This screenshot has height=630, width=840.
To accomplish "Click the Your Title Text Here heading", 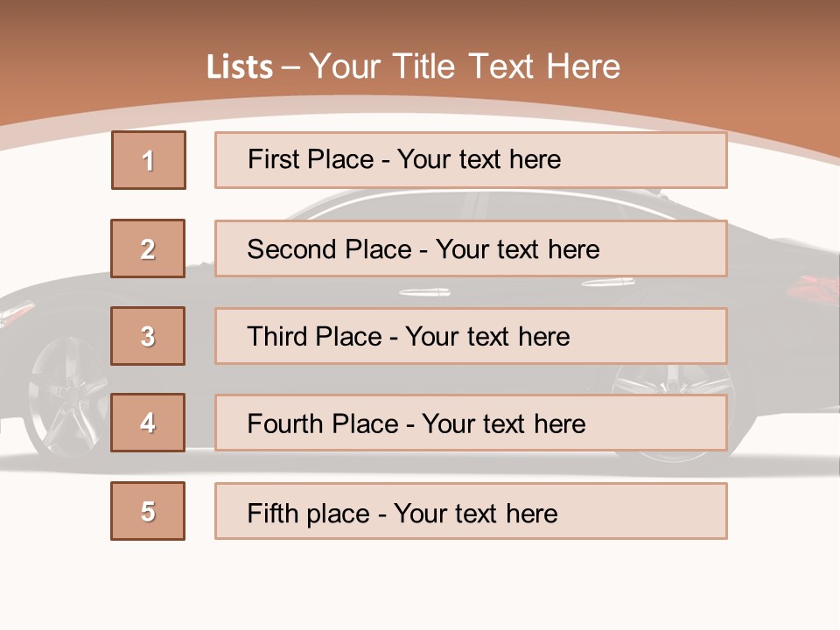I will (465, 66).
